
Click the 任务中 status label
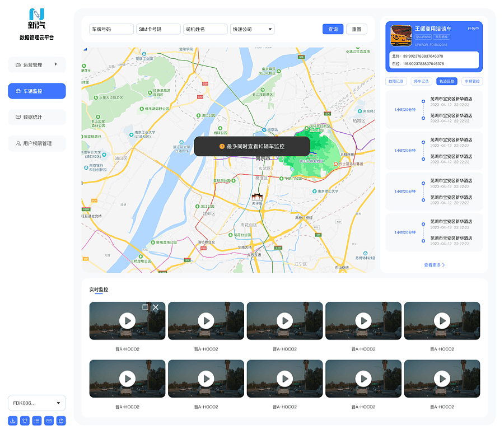coord(473,29)
